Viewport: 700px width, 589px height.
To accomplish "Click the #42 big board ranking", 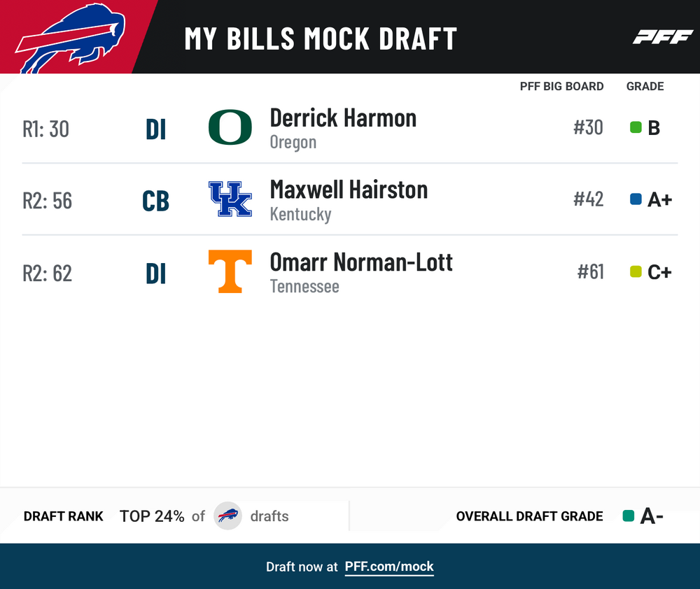I will click(589, 199).
